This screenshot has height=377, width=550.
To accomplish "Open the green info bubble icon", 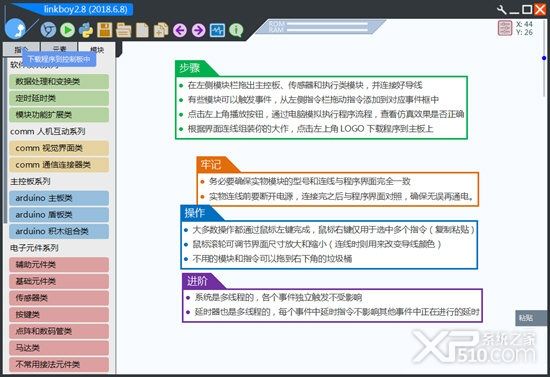I will click(x=236, y=31).
